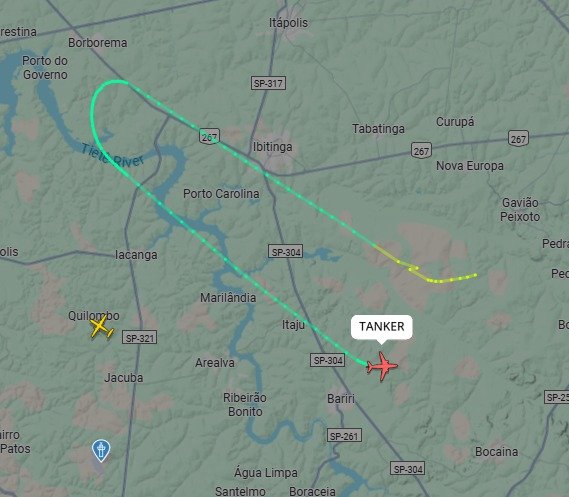This screenshot has height=497, width=569.
Task: Click the SP-321 road shield
Action: (140, 337)
